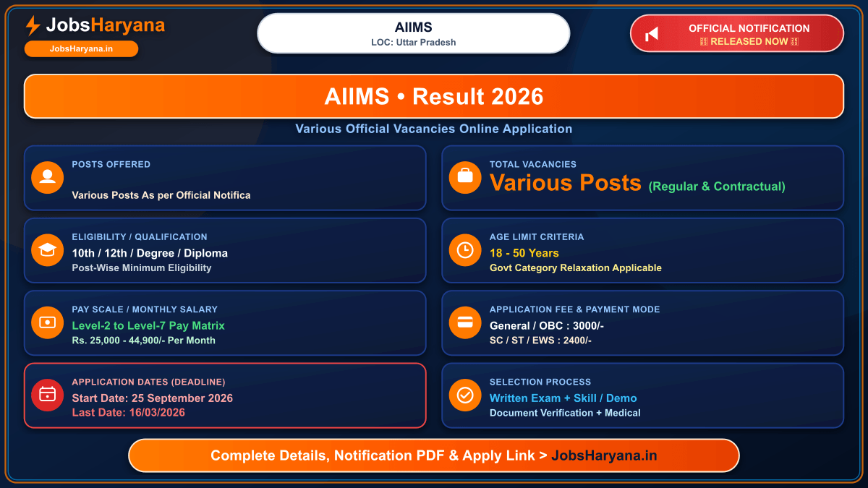Select the AIIMS LOC Uttar Pradesh box

[414, 34]
